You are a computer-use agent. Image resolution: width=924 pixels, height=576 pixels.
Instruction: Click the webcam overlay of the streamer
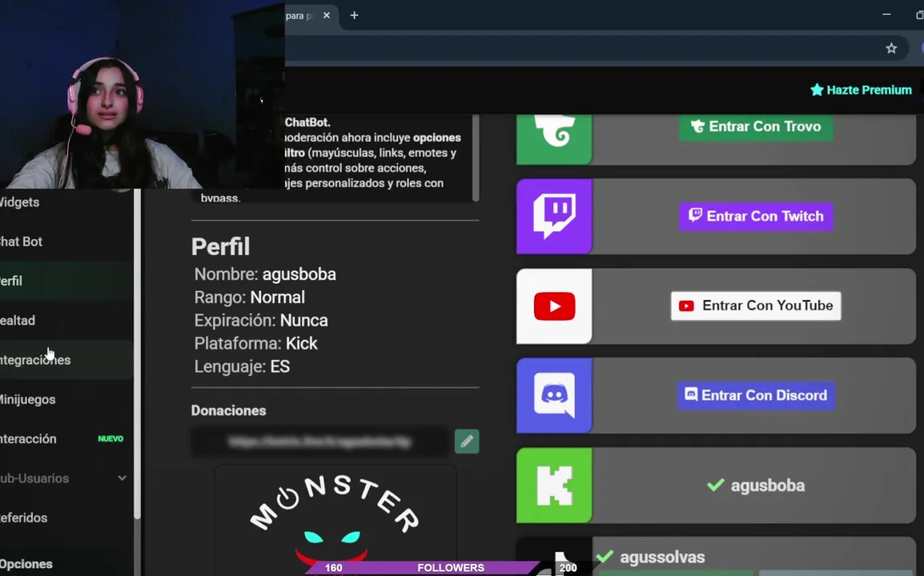coord(142,94)
